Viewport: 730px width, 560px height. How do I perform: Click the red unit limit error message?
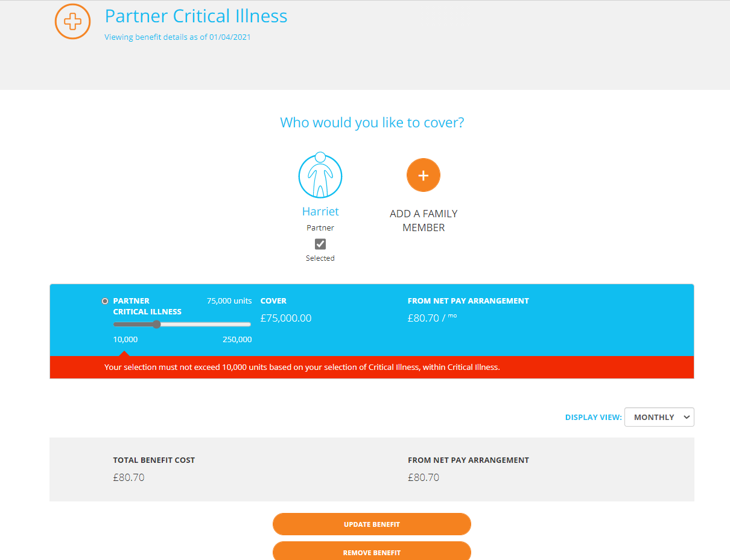point(302,367)
